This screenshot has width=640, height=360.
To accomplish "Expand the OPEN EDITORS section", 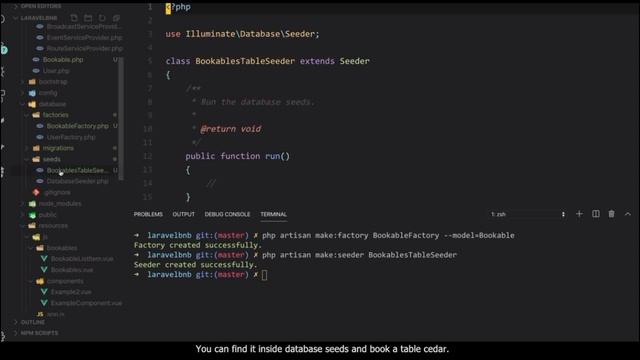I will click(41, 6).
